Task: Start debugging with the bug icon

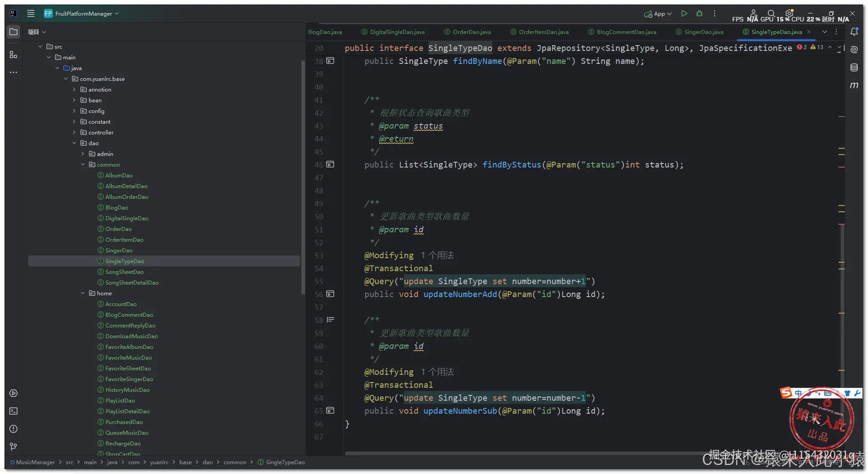Action: [x=699, y=13]
